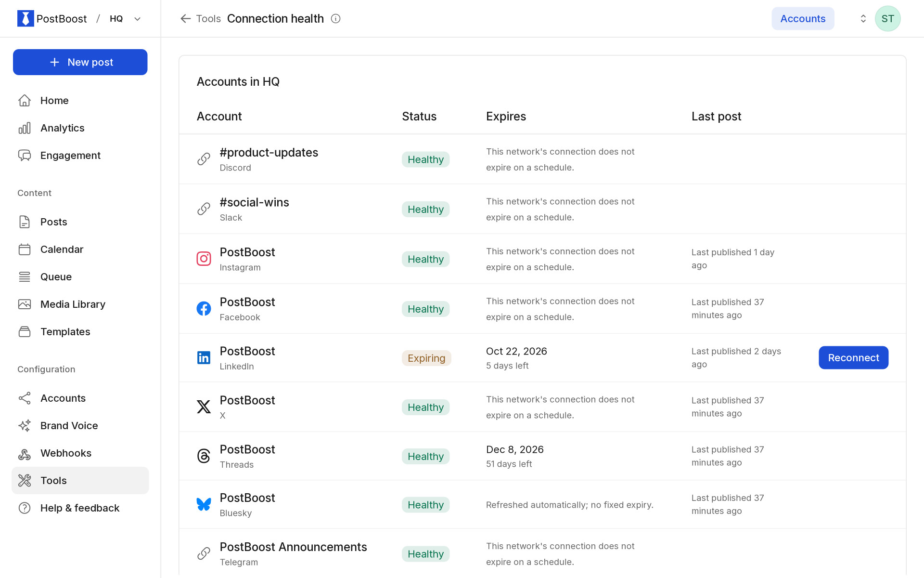
Task: Click the Queue sidebar icon
Action: (25, 276)
